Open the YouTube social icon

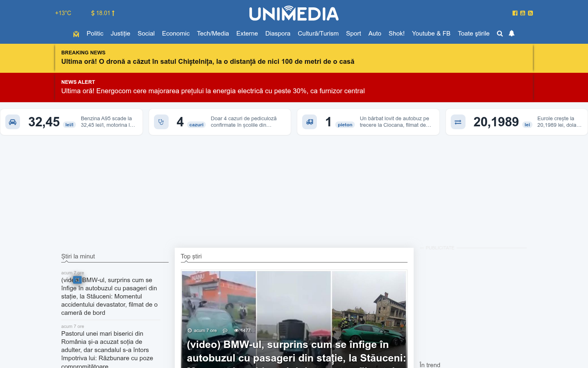coord(523,13)
